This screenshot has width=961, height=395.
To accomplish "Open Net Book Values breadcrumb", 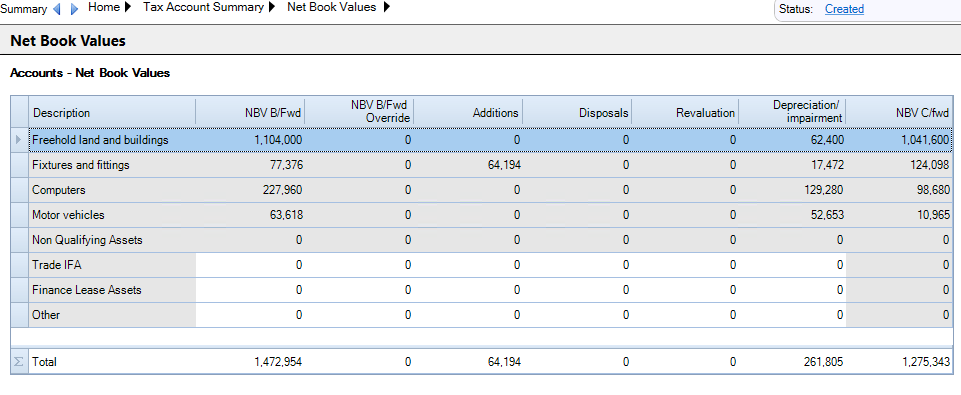I will tap(332, 8).
